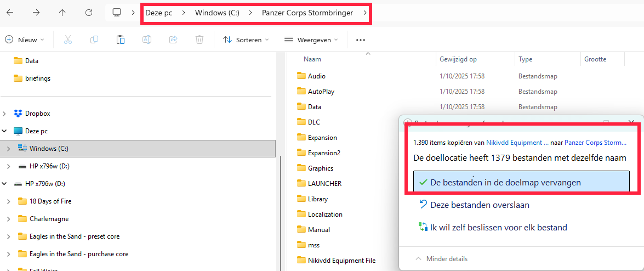Click the Cut scissors icon in toolbar

(x=68, y=39)
